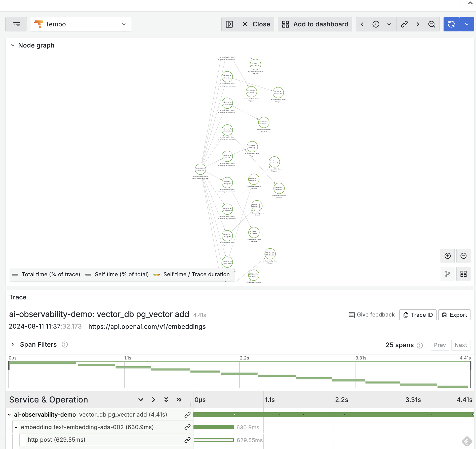
Task: Collapse the embedding text-embedding-ada-002 span
Action: tap(16, 427)
